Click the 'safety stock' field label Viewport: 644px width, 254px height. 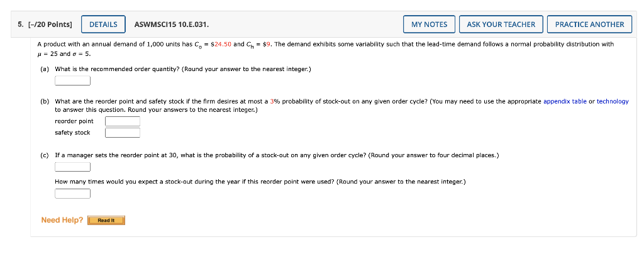pyautogui.click(x=72, y=133)
